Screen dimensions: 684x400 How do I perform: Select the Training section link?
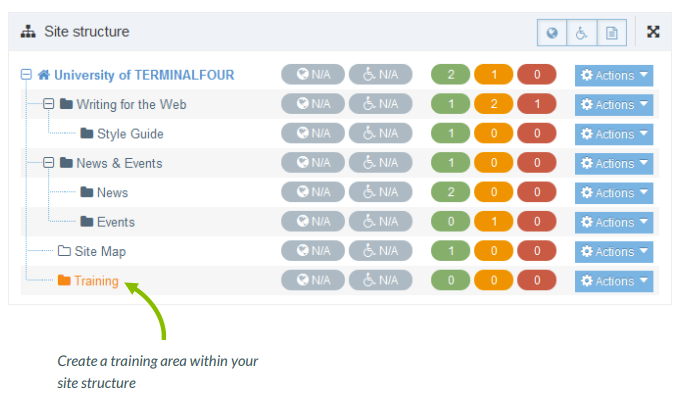click(x=96, y=281)
